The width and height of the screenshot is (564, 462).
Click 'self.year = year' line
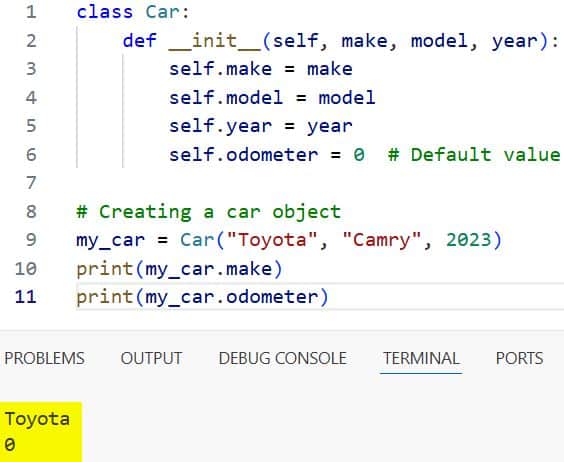(261, 126)
